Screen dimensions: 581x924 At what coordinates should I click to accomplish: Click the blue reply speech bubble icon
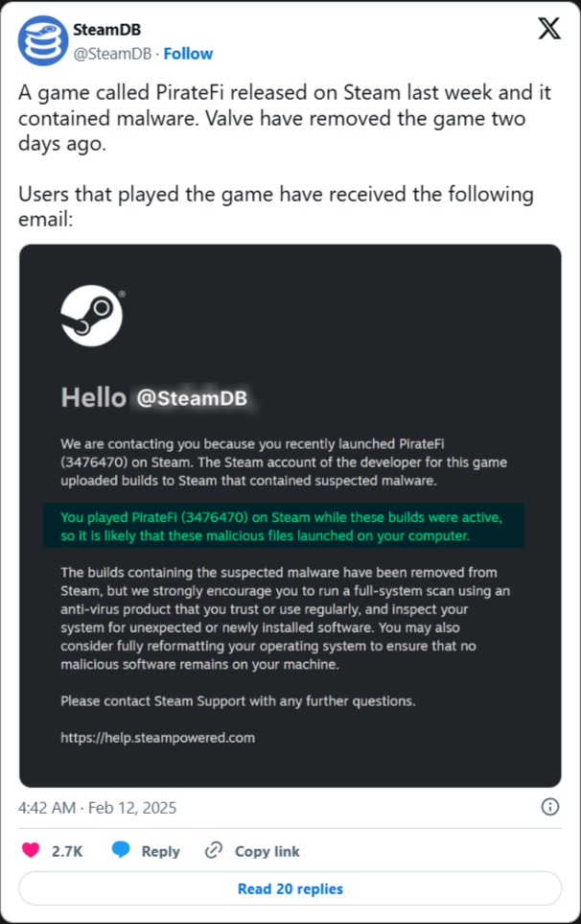click(121, 850)
